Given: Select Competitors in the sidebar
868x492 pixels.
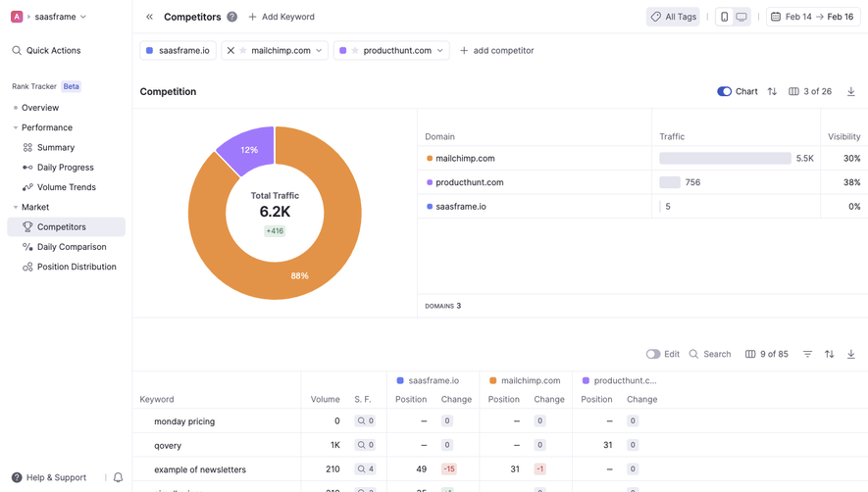Looking at the screenshot, I should [66, 227].
